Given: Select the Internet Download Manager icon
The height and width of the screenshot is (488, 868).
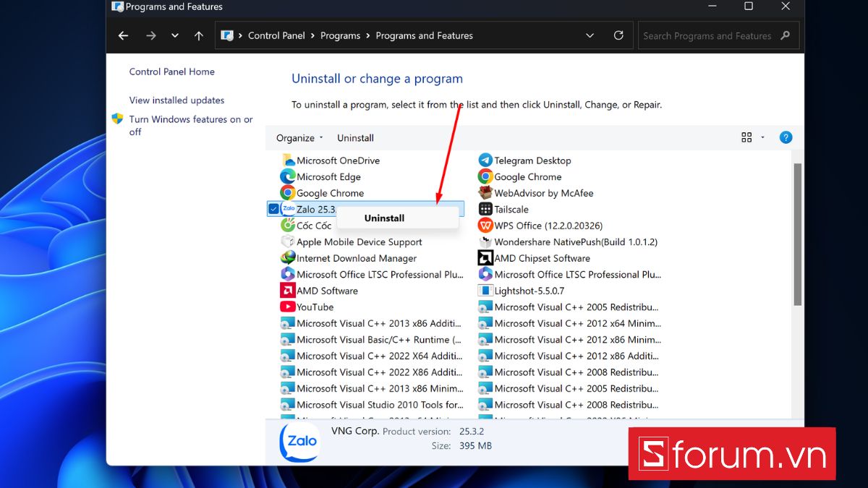Looking at the screenshot, I should click(x=288, y=258).
